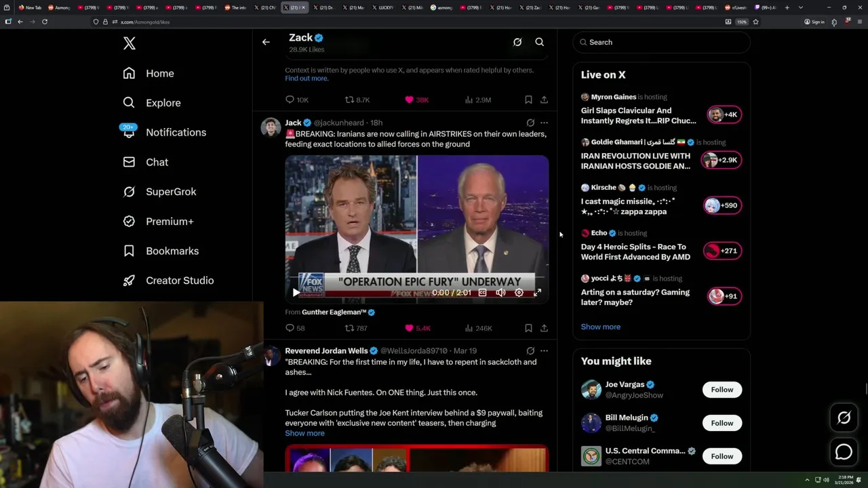
Task: Open floating chat messages button
Action: pos(844,451)
